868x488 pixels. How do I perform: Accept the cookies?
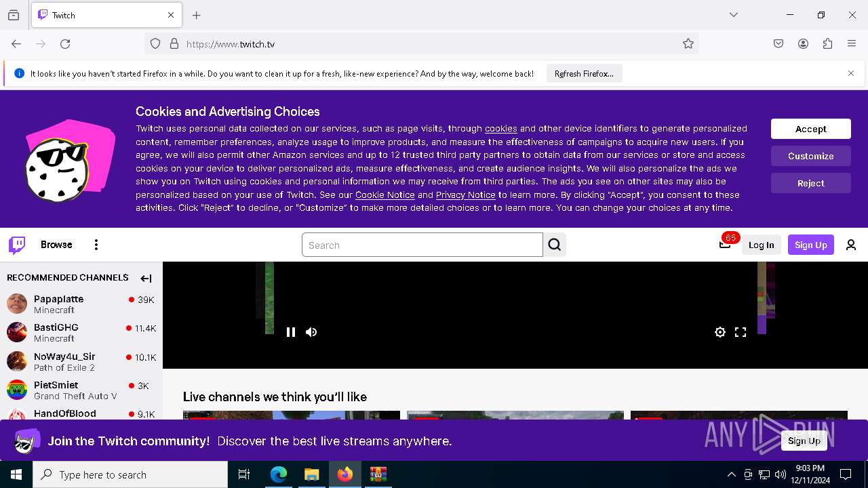[x=811, y=129]
